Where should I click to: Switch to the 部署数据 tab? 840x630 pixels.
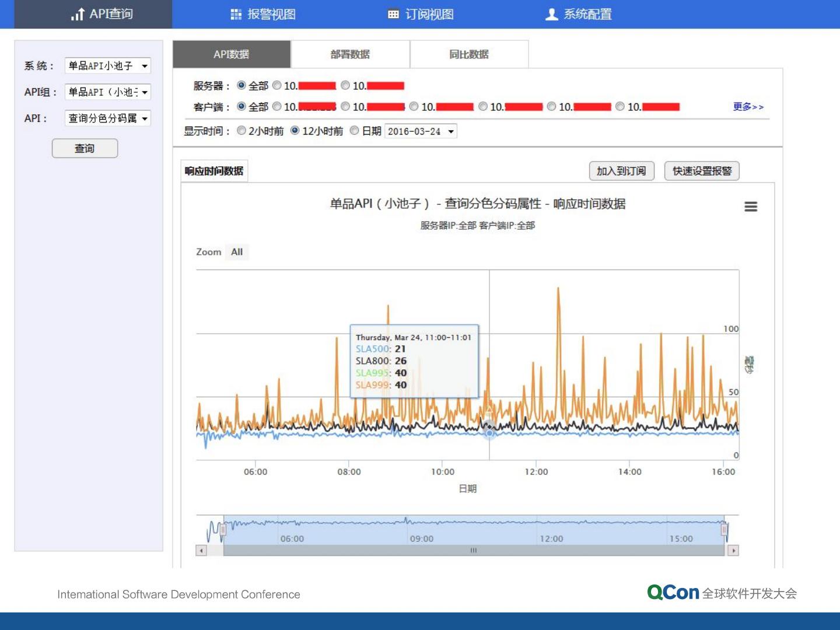click(x=350, y=54)
